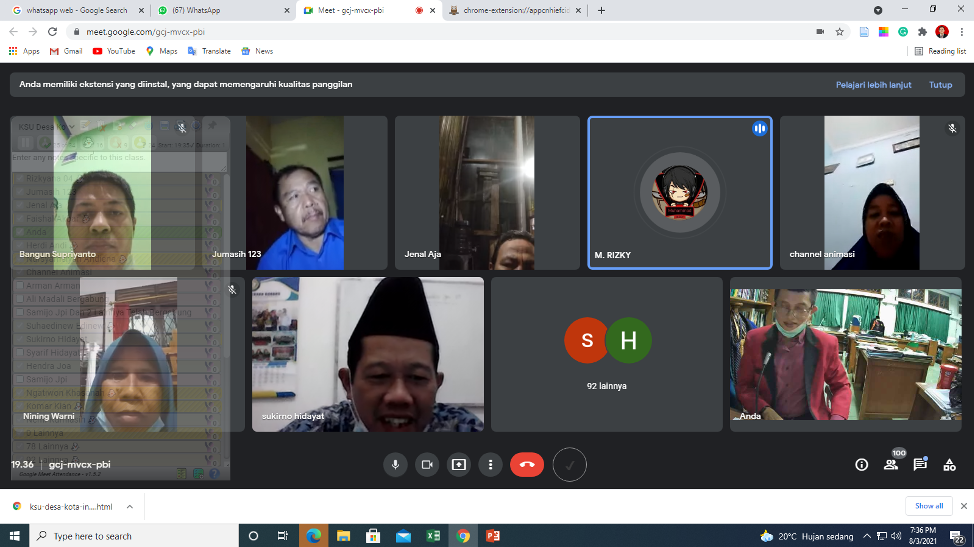Click the camera permission icon in address bar
This screenshot has height=547, width=974.
point(820,32)
